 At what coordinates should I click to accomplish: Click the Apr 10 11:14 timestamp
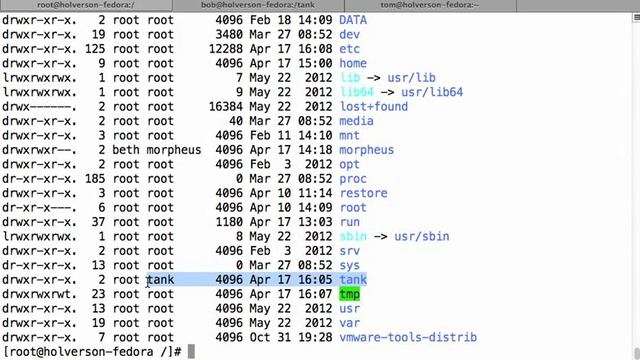(291, 193)
